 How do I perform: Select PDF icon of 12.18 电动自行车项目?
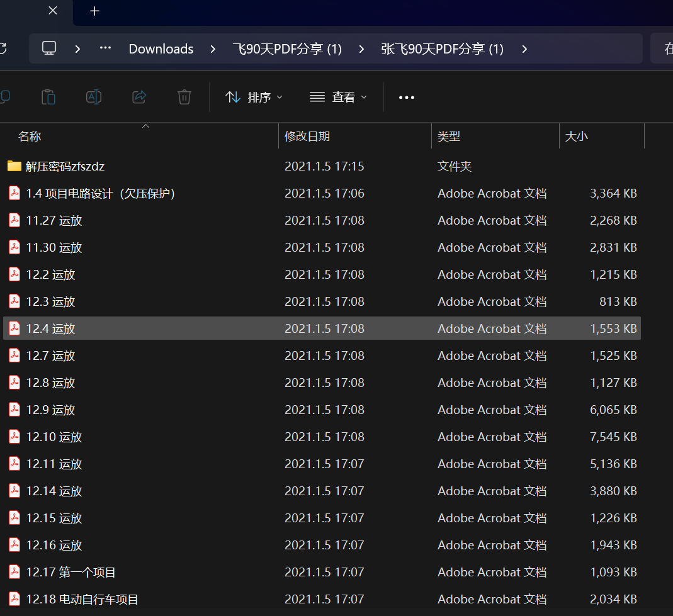click(14, 599)
